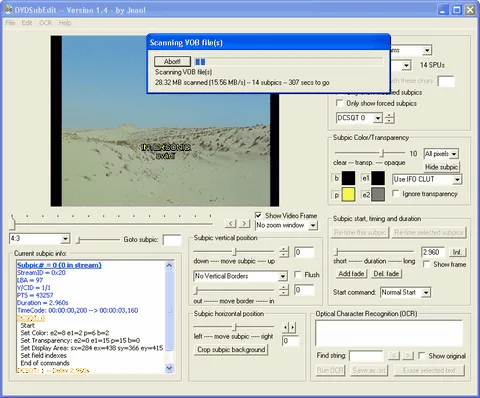The height and width of the screenshot is (398, 480).
Task: Click the Save as .srt button
Action: pyautogui.click(x=369, y=370)
